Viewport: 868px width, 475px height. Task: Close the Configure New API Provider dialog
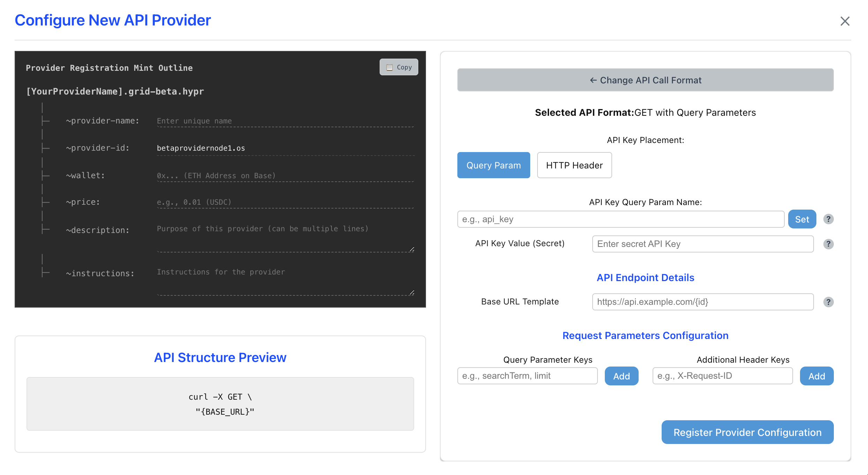845,21
